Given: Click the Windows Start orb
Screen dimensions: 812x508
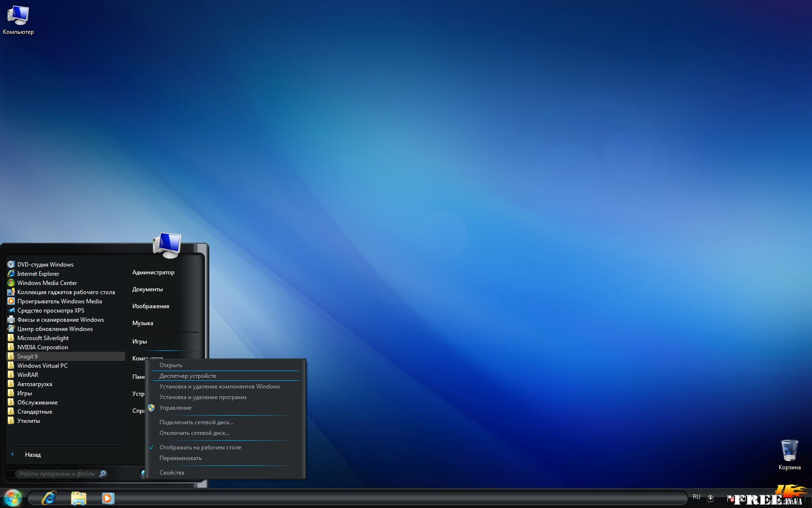Looking at the screenshot, I should pyautogui.click(x=13, y=498).
